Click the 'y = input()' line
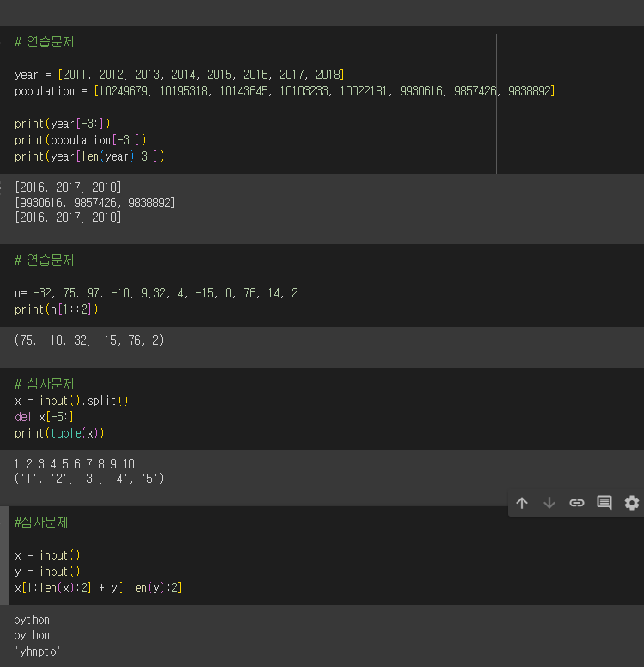The height and width of the screenshot is (667, 644). click(47, 572)
